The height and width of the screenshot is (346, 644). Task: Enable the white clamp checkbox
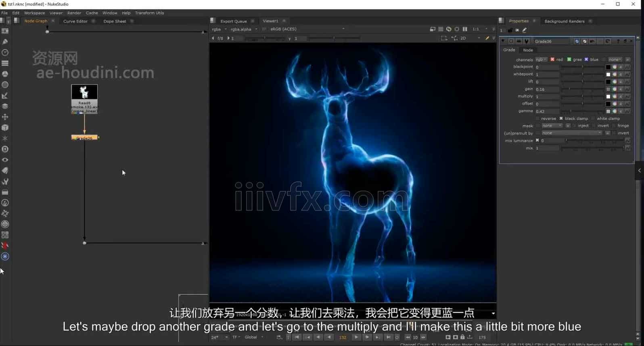coord(593,119)
